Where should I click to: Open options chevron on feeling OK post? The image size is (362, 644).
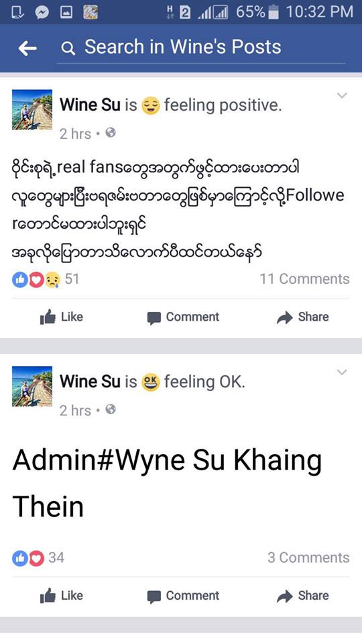[x=342, y=372]
